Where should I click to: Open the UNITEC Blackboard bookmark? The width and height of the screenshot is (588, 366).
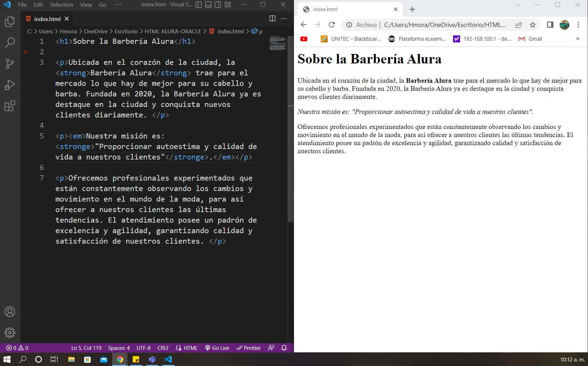click(x=351, y=39)
